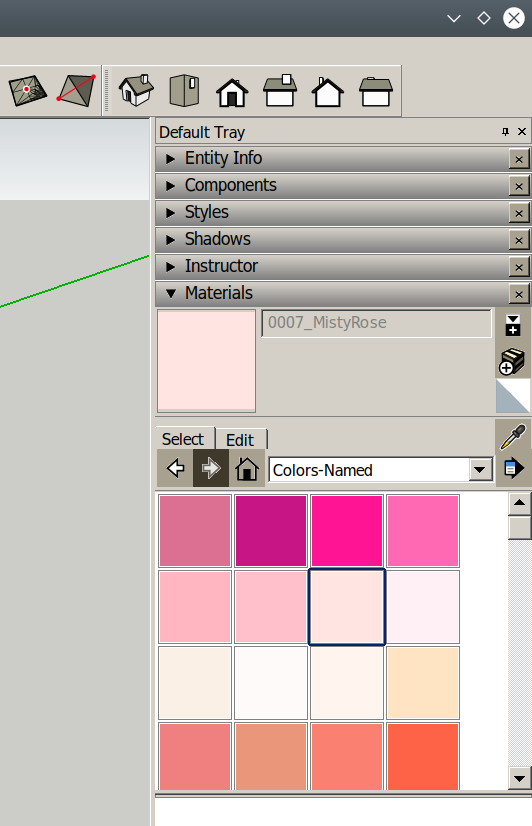Image resolution: width=532 pixels, height=826 pixels.
Task: Close the Default Tray panel
Action: click(x=521, y=132)
